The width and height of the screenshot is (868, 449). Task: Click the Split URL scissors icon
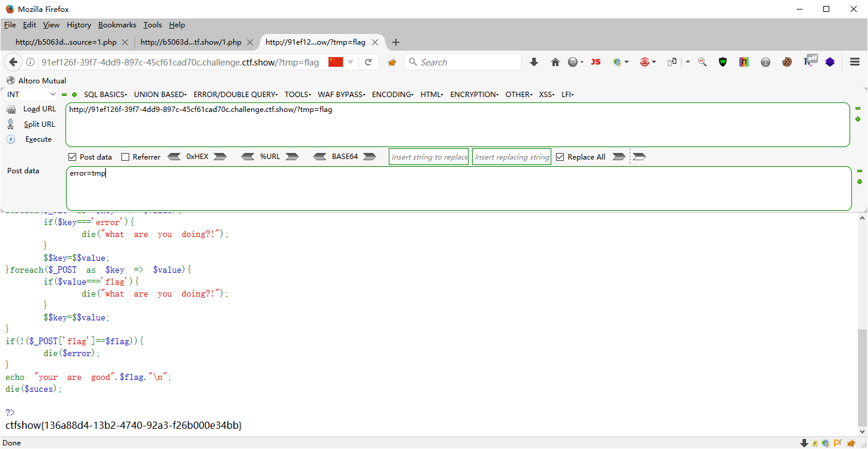(x=11, y=124)
